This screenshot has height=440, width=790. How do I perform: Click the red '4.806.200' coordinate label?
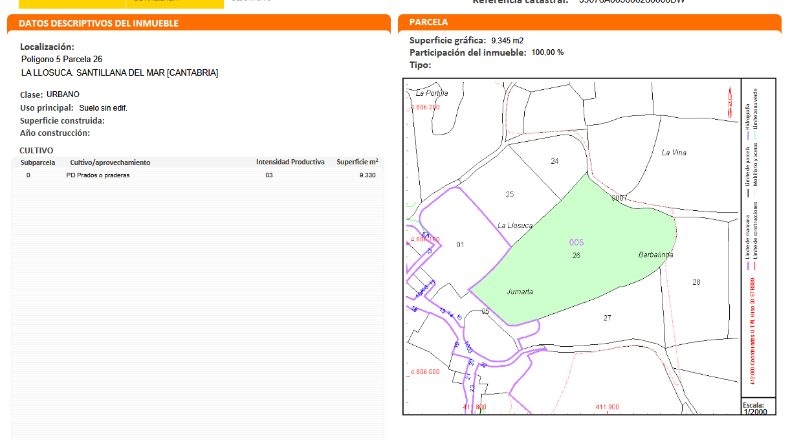pyautogui.click(x=425, y=107)
